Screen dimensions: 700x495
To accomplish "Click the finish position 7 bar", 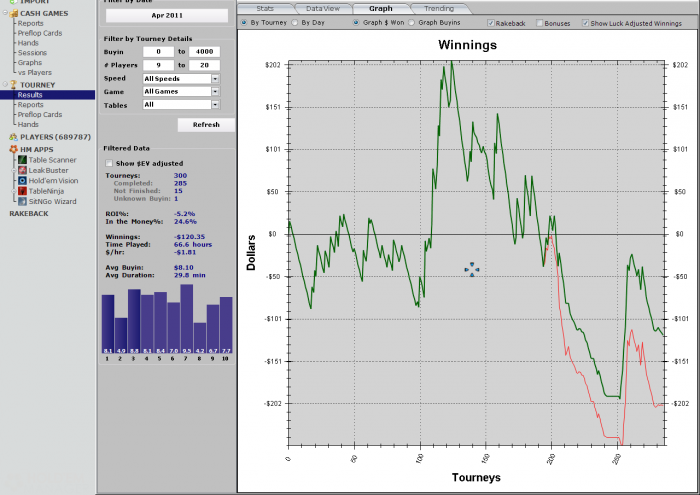I will [x=187, y=319].
